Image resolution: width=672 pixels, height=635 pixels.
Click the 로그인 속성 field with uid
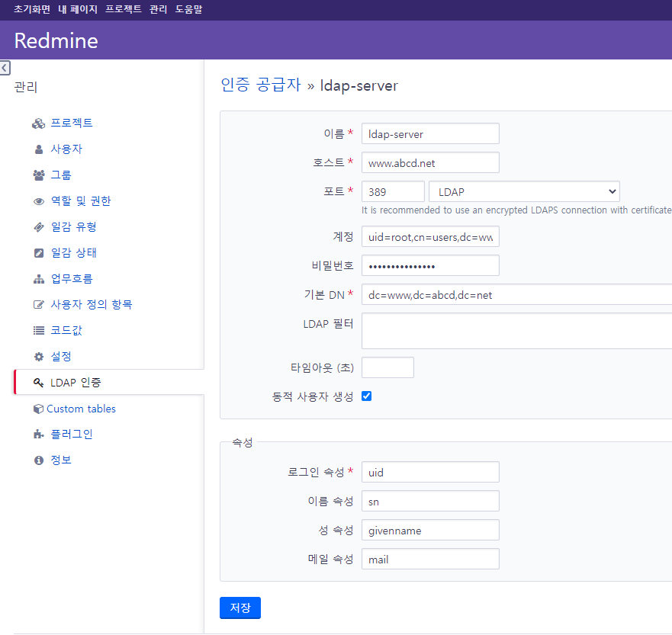click(430, 472)
